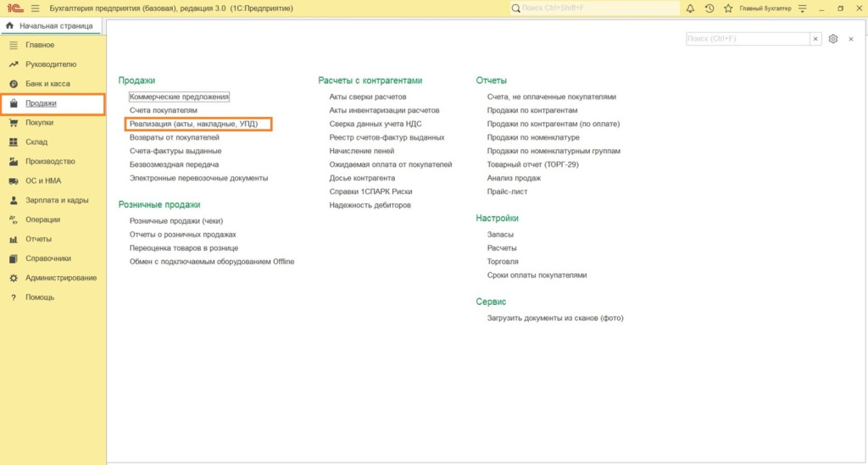The height and width of the screenshot is (465, 868).
Task: Open the Склад section in the sidebar
Action: point(36,142)
